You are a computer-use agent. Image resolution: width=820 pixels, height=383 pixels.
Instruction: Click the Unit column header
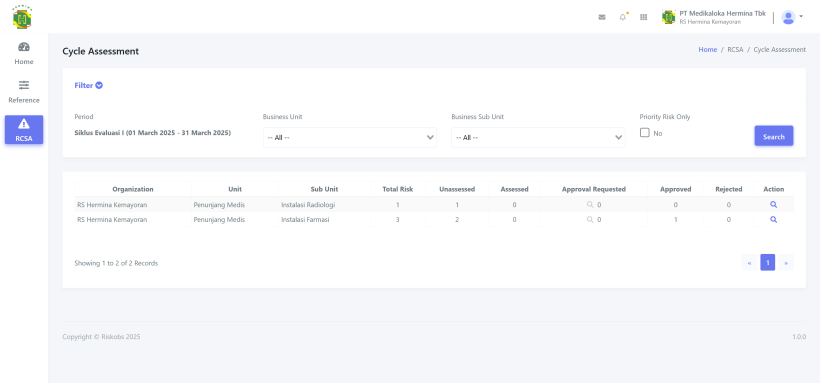click(x=235, y=189)
